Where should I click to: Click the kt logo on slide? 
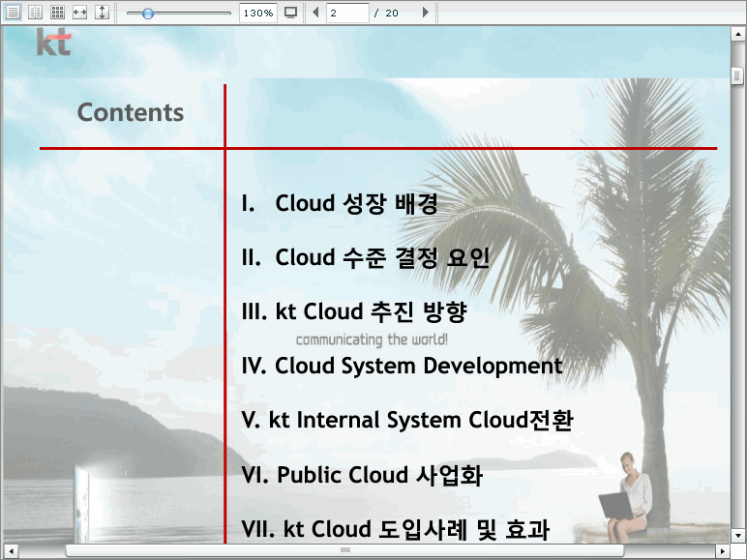click(x=54, y=42)
